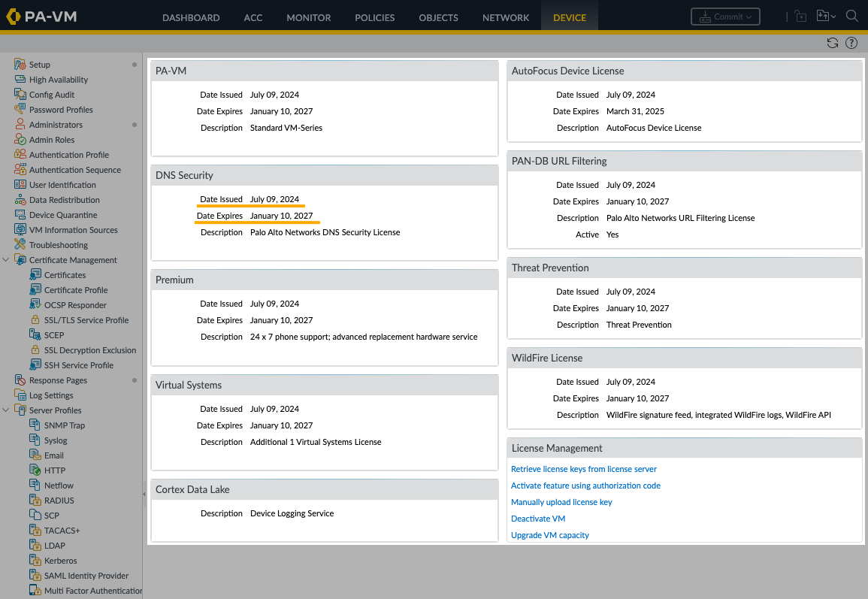This screenshot has width=868, height=599.
Task: Collapse the Certificate Management tree section
Action: tap(8, 259)
